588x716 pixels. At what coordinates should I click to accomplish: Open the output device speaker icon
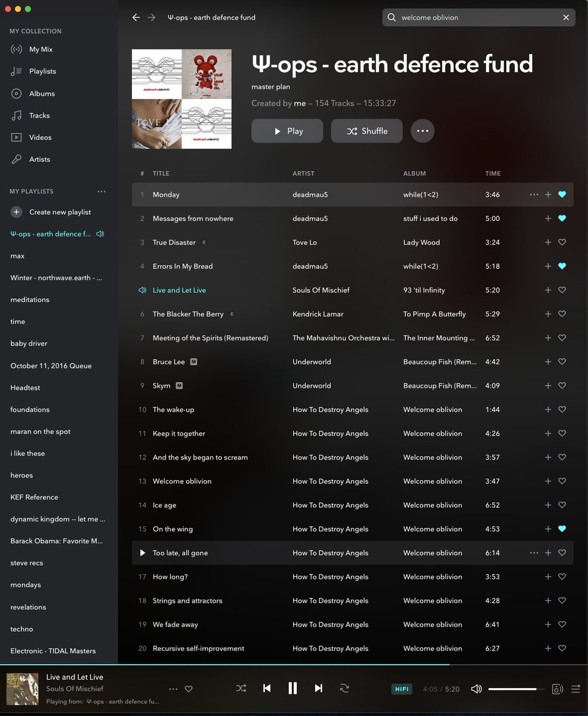pos(558,689)
